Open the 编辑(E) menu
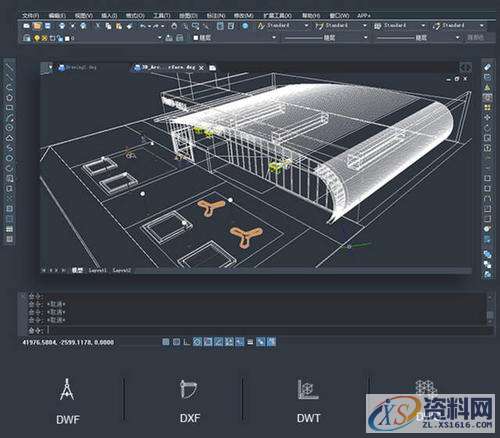The width and height of the screenshot is (500, 438). [x=57, y=15]
